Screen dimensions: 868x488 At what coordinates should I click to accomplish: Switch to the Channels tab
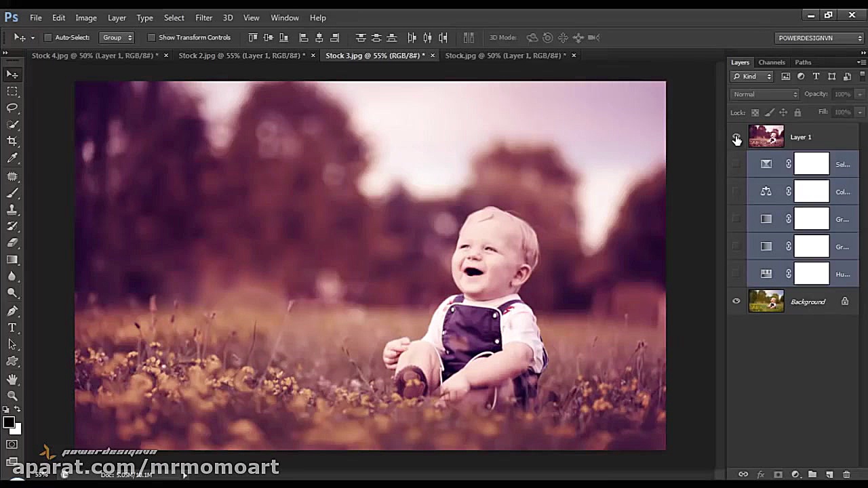click(771, 62)
